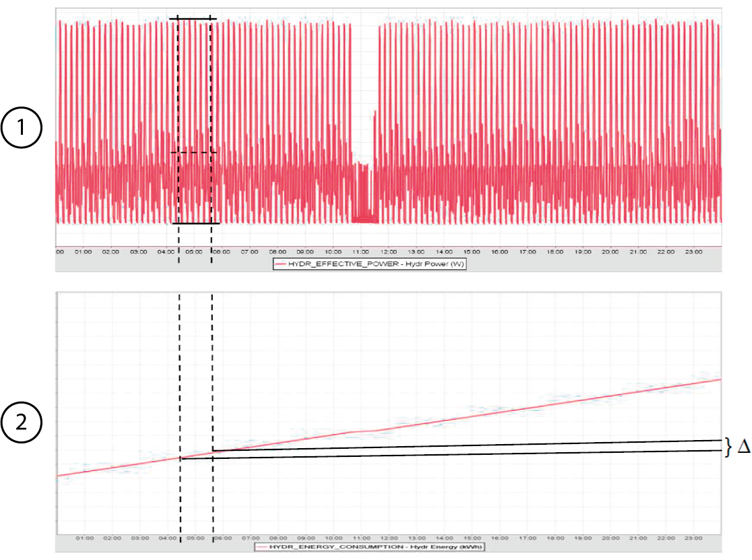752x560 pixels.
Task: Click the 23:00 tick on the power chart axis
Action: coord(693,251)
